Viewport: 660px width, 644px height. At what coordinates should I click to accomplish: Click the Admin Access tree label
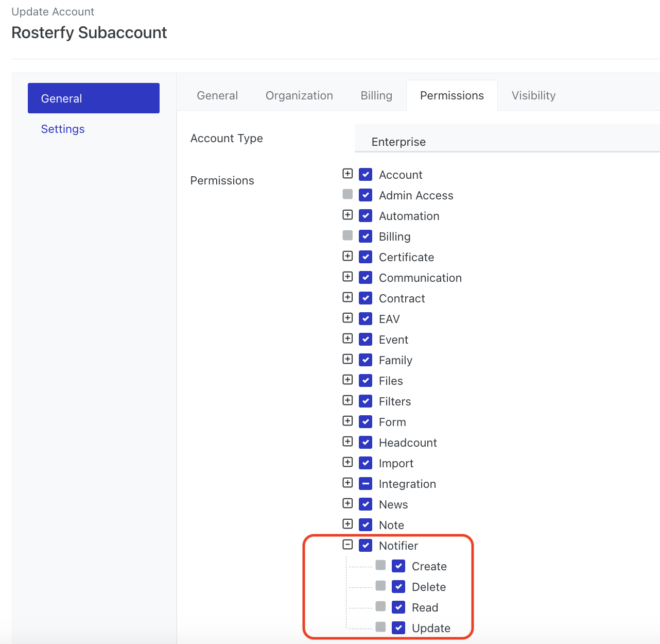[x=416, y=195]
